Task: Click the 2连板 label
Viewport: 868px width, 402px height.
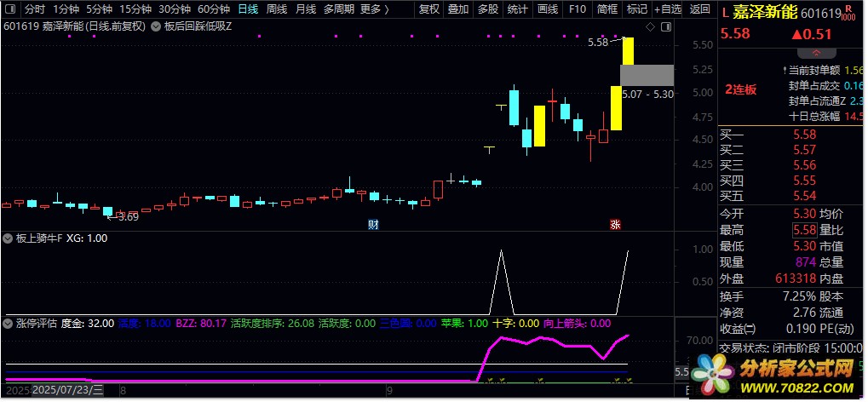Action: coord(741,89)
